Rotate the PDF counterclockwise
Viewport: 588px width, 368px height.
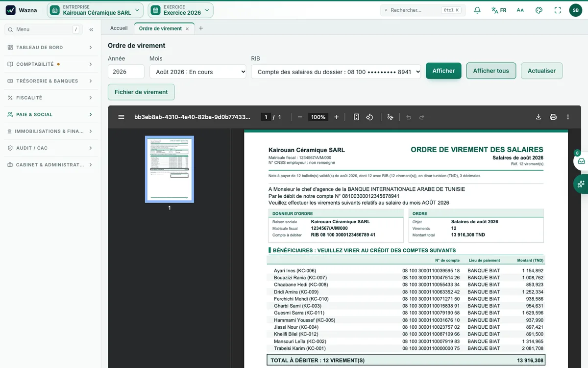(x=370, y=117)
